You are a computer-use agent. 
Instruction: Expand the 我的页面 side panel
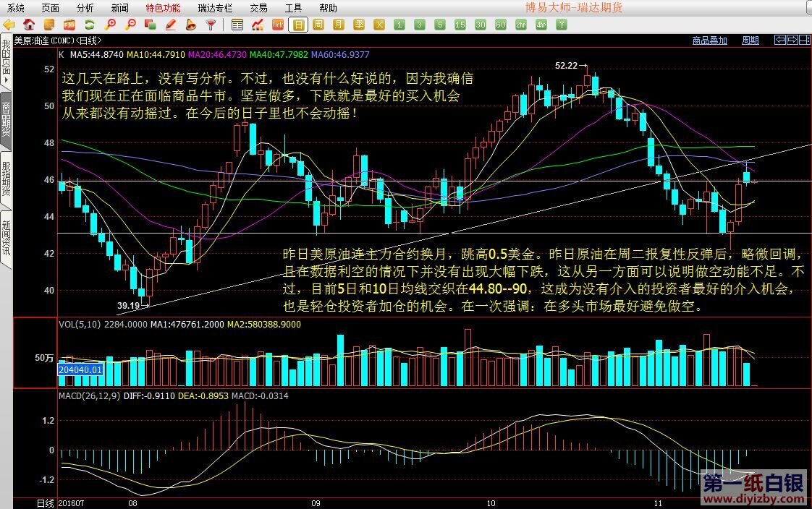click(x=6, y=61)
